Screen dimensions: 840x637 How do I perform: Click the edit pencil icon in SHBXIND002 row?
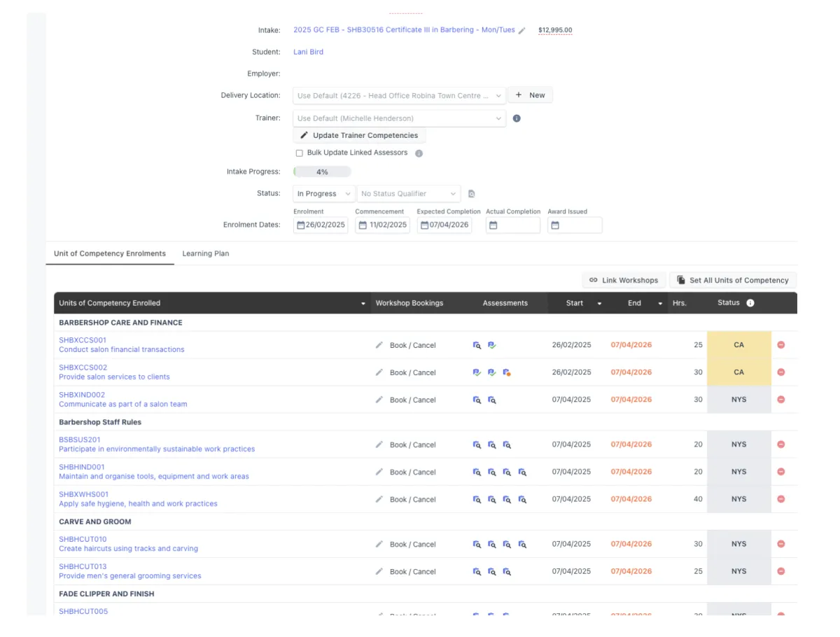379,400
